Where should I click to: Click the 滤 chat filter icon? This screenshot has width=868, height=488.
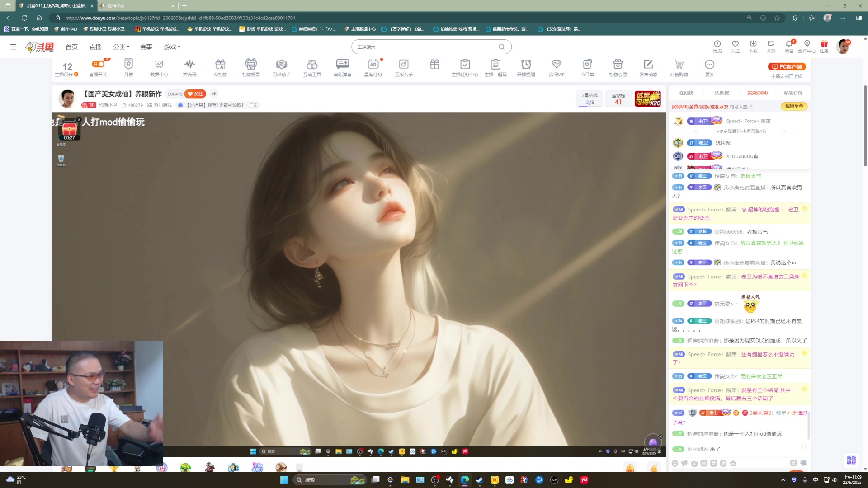tap(793, 463)
